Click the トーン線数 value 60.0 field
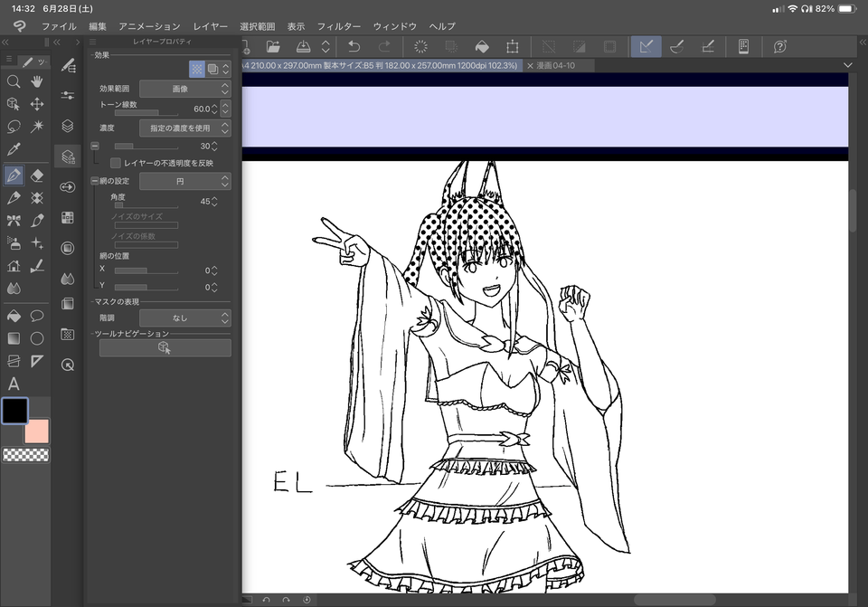Screen dimensions: 868x607 click(202, 109)
